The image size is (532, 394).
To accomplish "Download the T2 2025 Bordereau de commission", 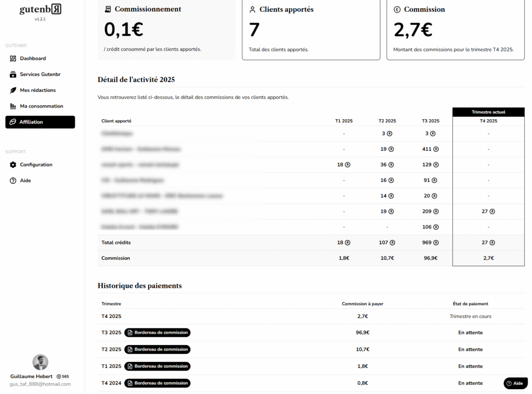I will tap(157, 349).
